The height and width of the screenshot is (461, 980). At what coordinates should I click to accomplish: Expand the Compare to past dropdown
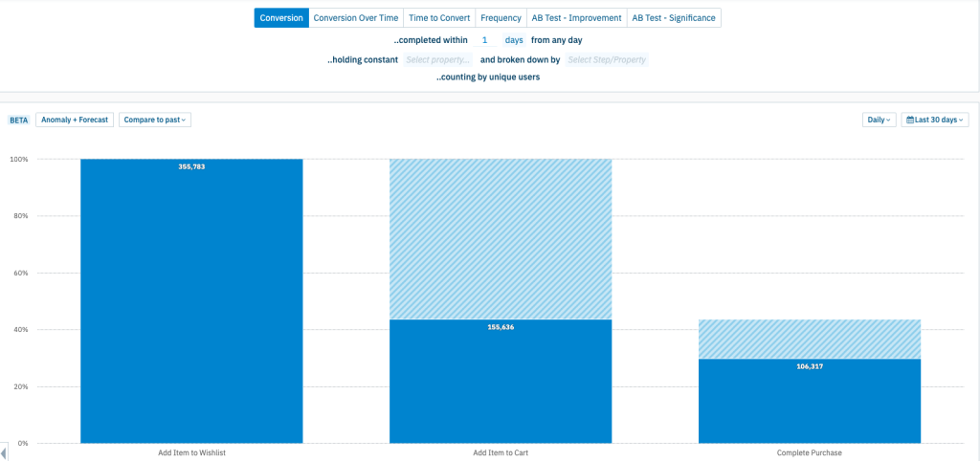[x=155, y=120]
